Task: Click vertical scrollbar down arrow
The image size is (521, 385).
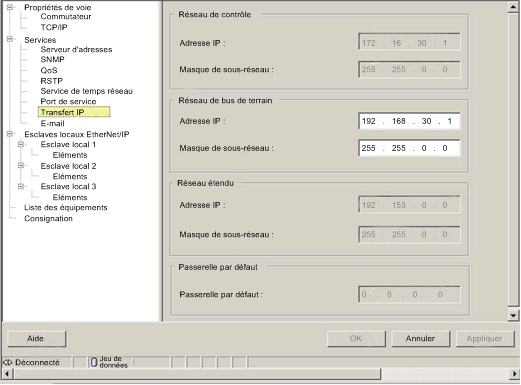Action: 513,315
